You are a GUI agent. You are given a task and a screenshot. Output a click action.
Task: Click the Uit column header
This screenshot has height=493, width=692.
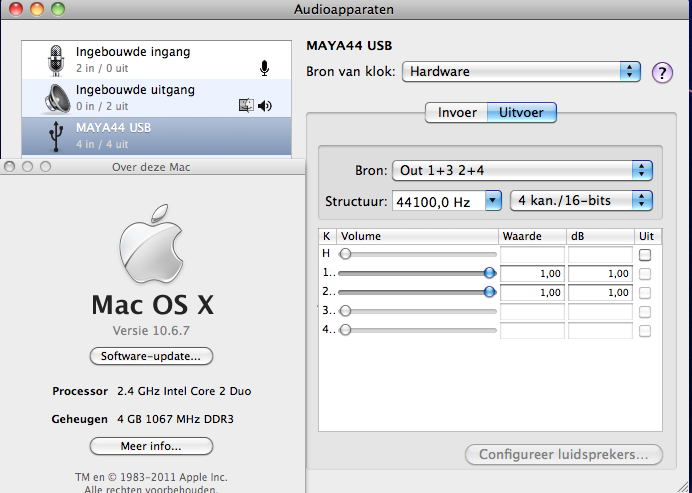(648, 236)
